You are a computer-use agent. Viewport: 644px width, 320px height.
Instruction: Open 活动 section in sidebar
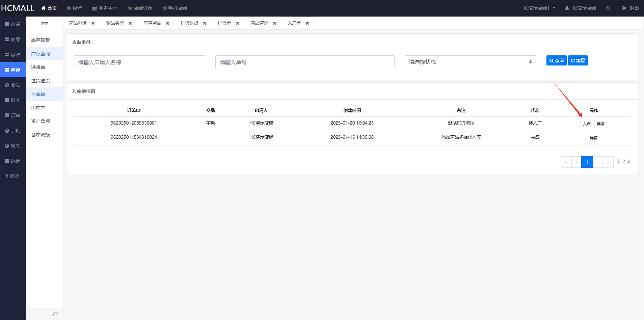click(13, 176)
